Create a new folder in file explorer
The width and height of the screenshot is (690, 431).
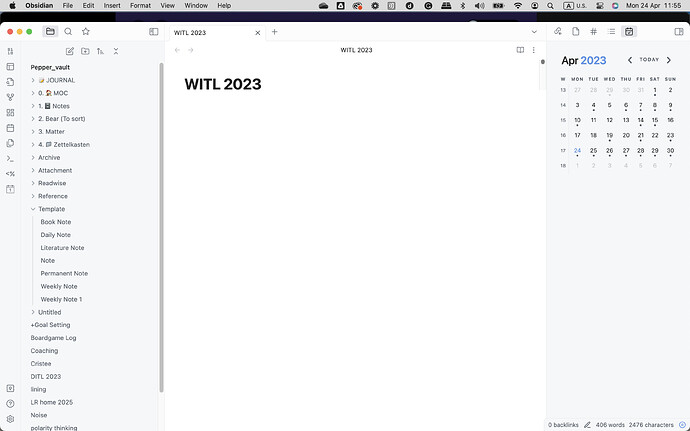85,51
